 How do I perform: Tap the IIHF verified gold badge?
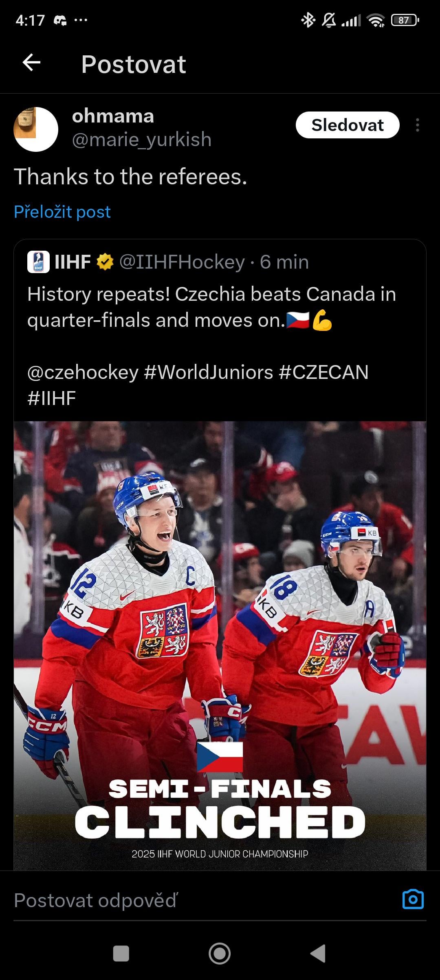pos(105,262)
